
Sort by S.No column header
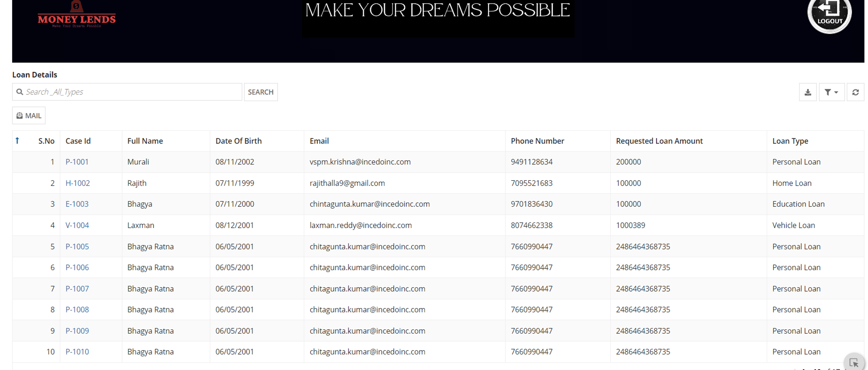click(x=46, y=141)
